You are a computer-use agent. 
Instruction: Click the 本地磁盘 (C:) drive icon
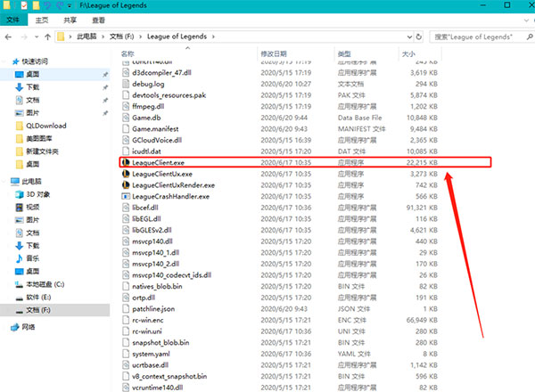tap(19, 284)
